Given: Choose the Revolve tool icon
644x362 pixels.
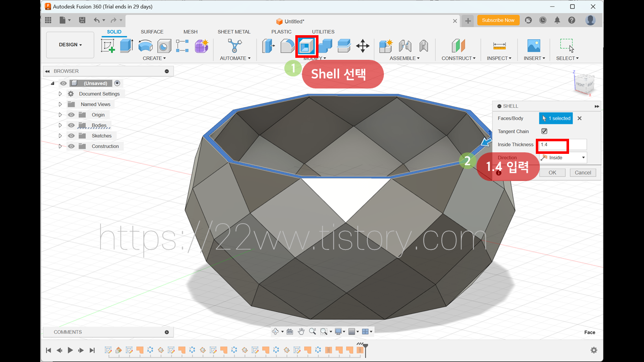Looking at the screenshot, I should pyautogui.click(x=145, y=46).
